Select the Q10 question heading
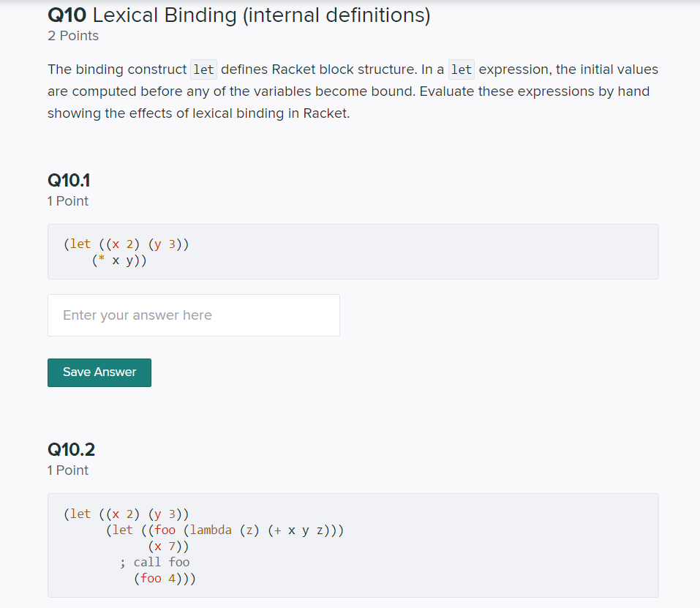 [238, 14]
